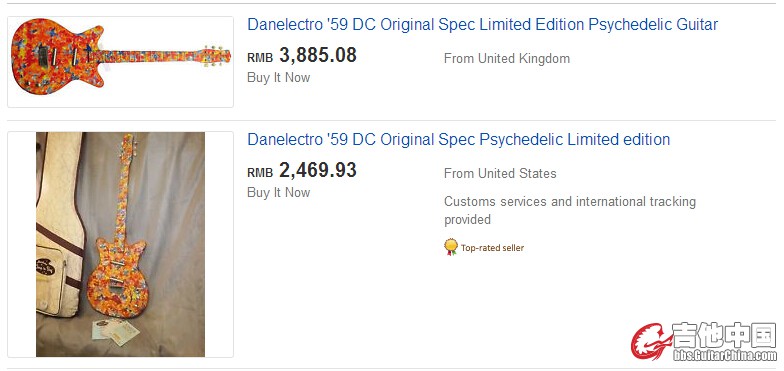
Task: Open the Psychedelic Guitar listing from United Kingdom
Action: (482, 24)
